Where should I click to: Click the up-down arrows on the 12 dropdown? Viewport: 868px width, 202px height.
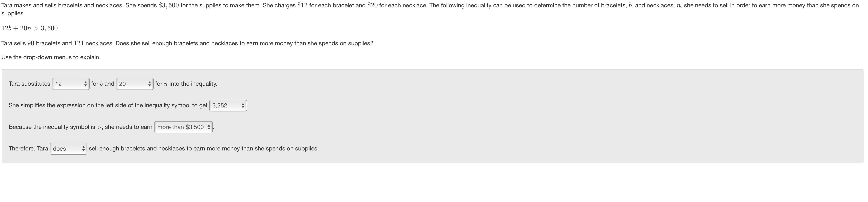86,84
